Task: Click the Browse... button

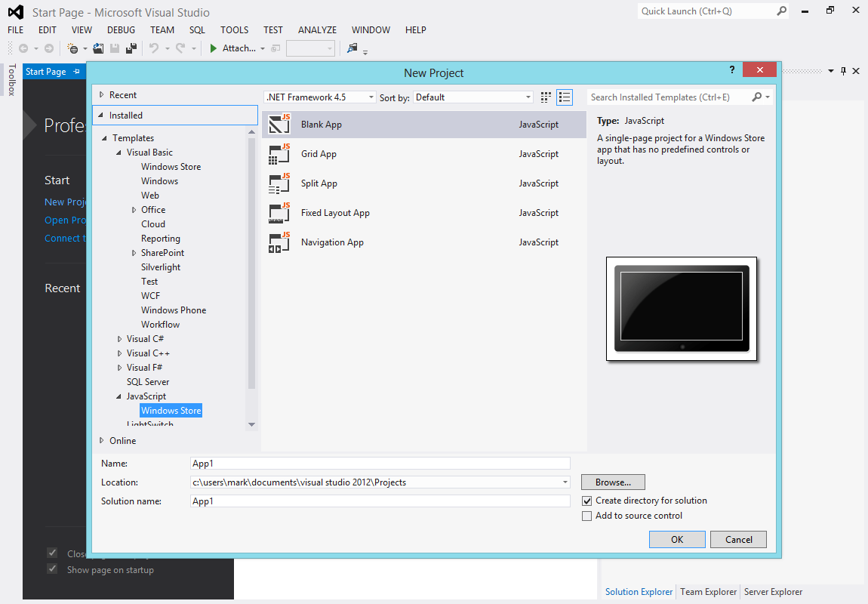Action: point(613,482)
